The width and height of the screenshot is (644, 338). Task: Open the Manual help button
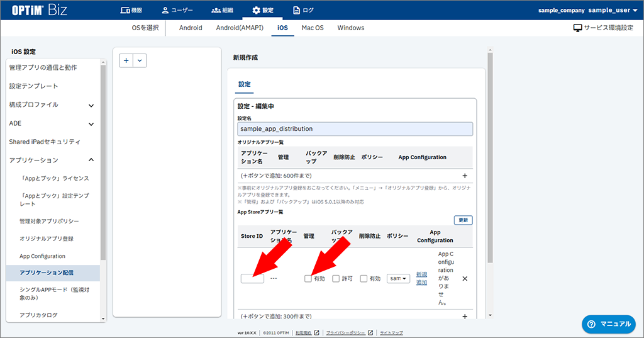click(608, 324)
